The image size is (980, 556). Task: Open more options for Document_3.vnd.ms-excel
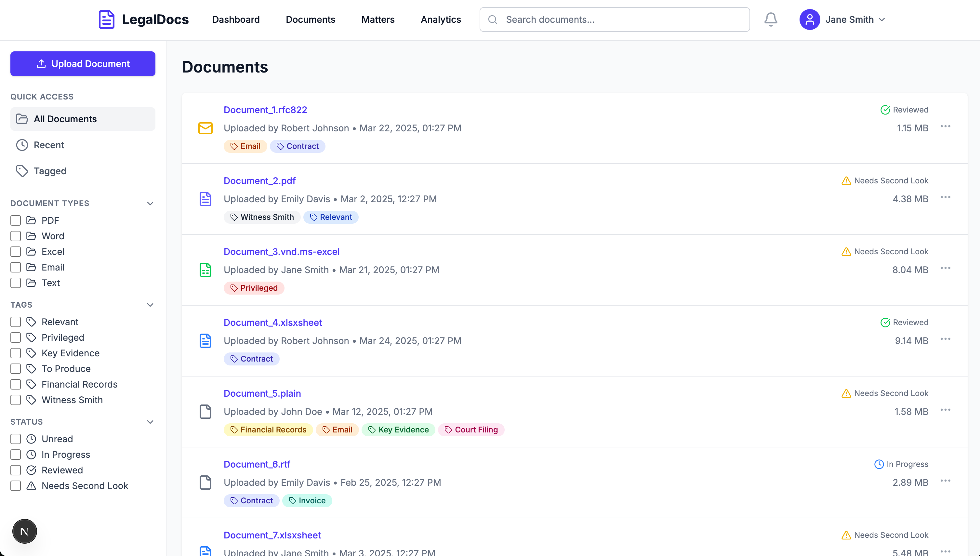coord(945,268)
